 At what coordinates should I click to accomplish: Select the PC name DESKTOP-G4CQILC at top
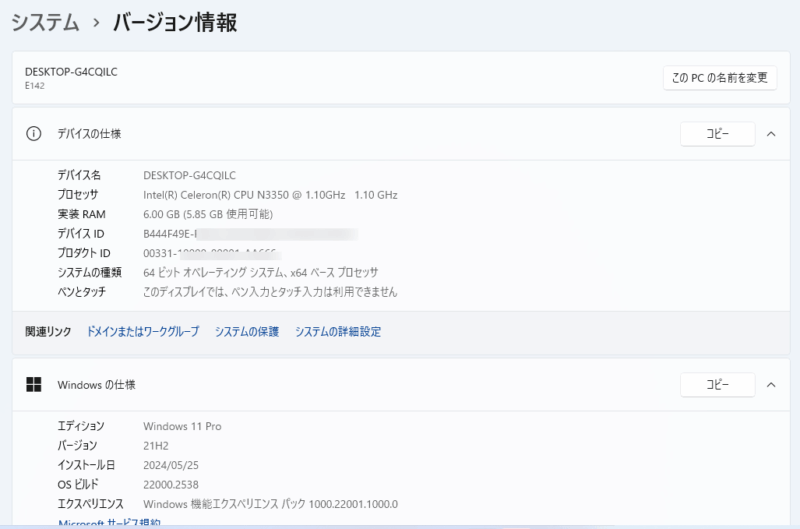[x=71, y=72]
